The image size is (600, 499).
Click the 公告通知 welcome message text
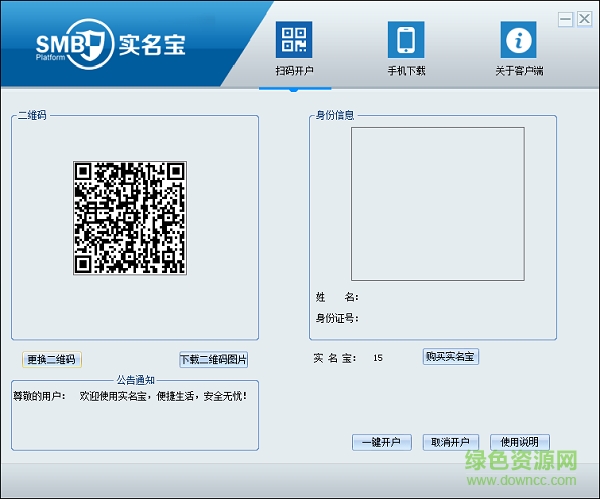point(130,396)
